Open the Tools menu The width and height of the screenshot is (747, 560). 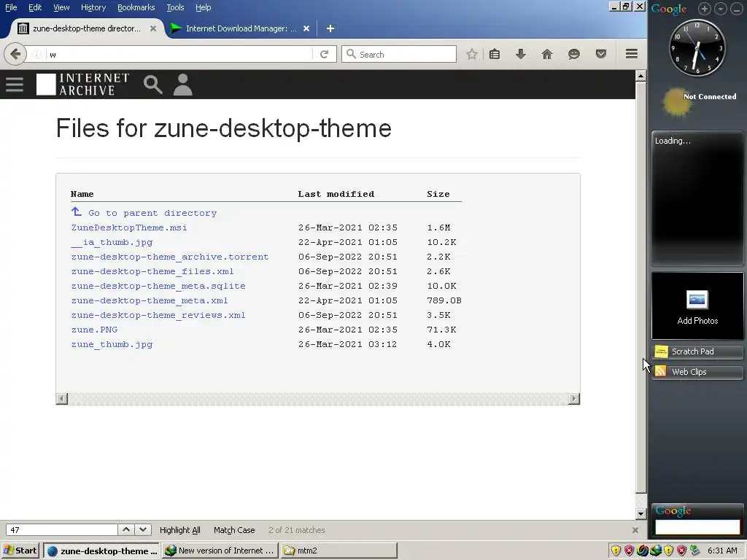coord(175,7)
